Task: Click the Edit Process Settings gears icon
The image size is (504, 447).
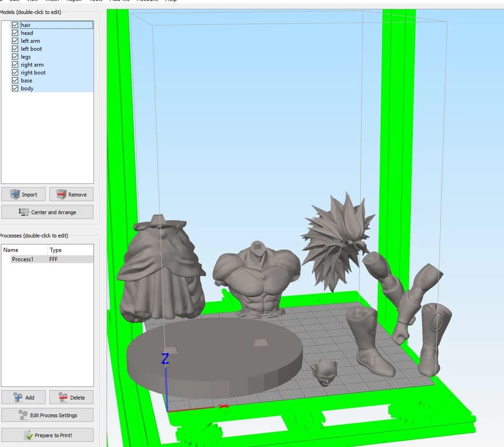Action: coord(23,415)
